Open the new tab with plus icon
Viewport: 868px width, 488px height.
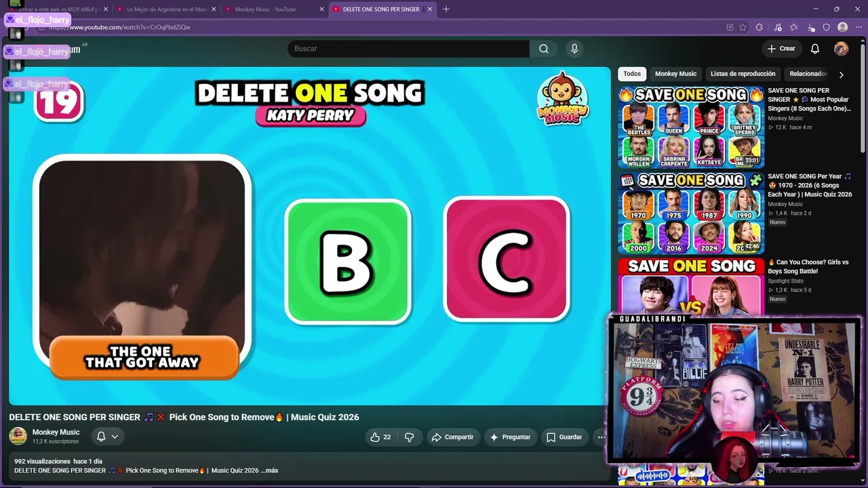[x=446, y=9]
